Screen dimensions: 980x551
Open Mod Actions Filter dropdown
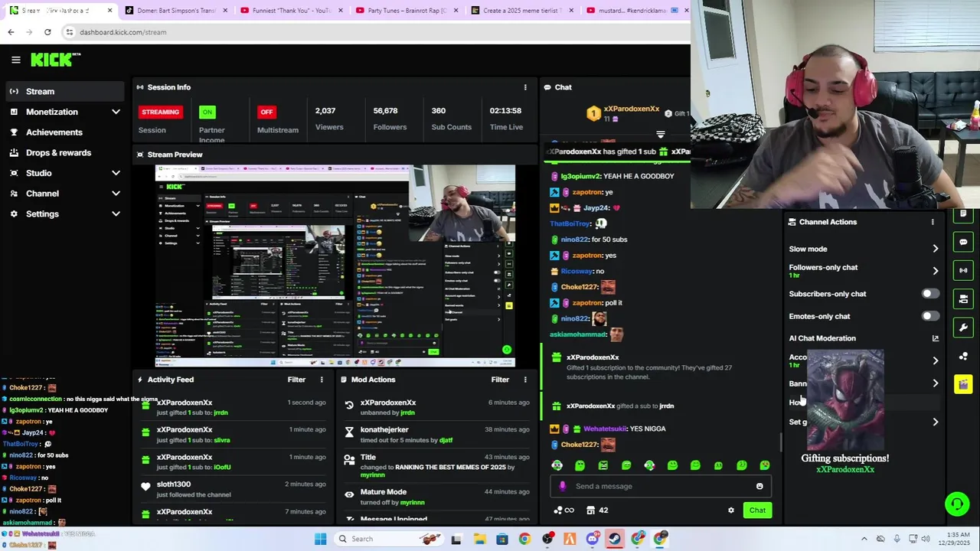(x=500, y=380)
